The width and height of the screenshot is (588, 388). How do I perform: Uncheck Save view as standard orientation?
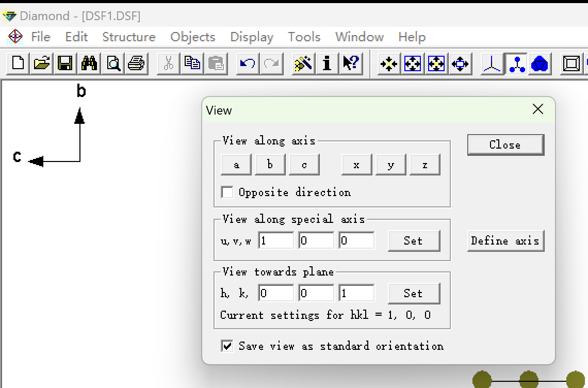click(x=227, y=346)
